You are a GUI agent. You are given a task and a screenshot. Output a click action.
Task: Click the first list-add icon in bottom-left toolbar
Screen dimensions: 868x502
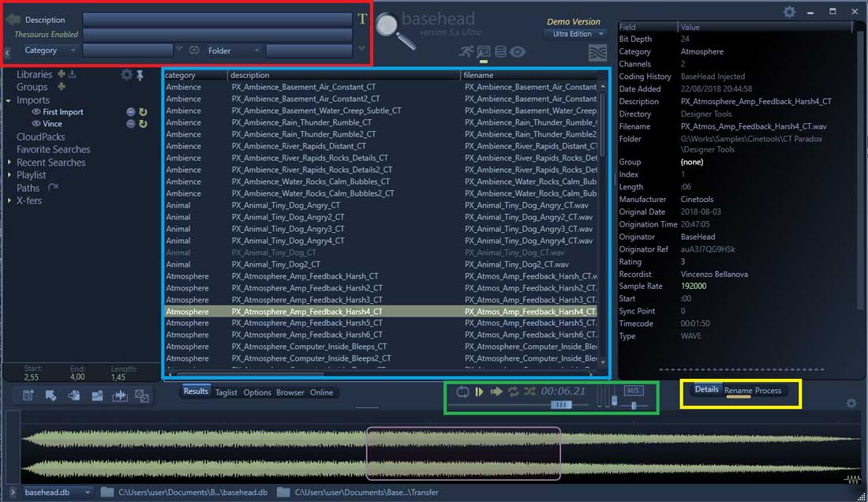tap(28, 395)
